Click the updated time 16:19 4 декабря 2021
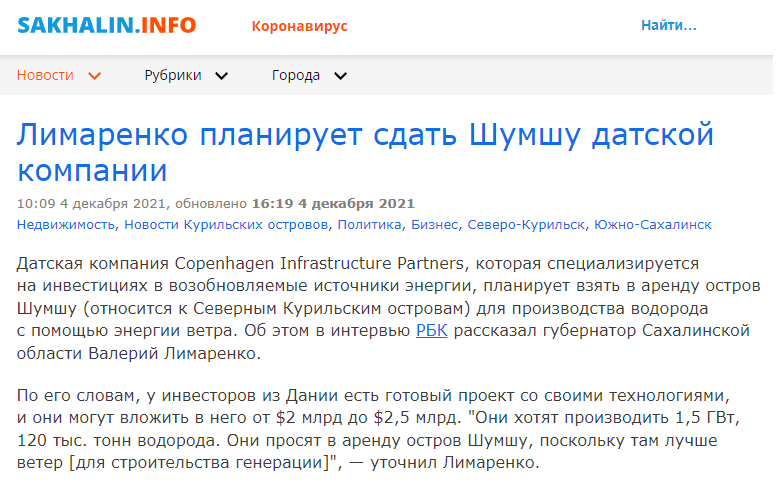 click(x=333, y=204)
